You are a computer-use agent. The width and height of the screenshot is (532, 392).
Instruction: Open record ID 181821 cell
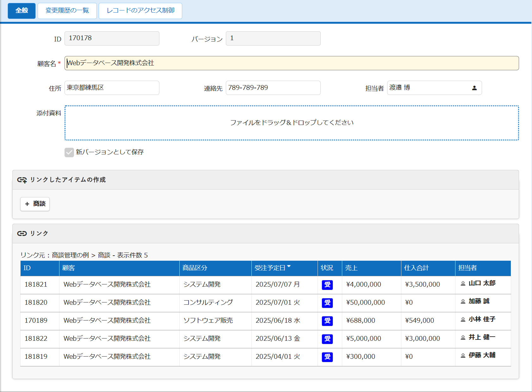click(40, 285)
